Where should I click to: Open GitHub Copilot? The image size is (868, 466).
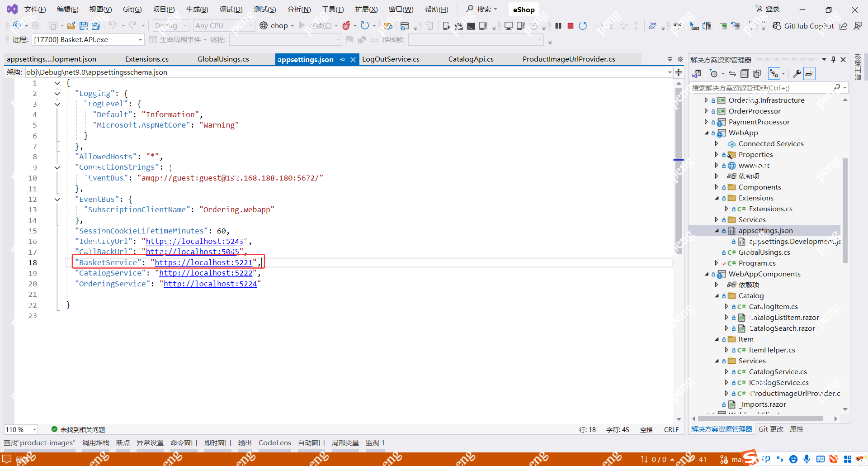(803, 26)
